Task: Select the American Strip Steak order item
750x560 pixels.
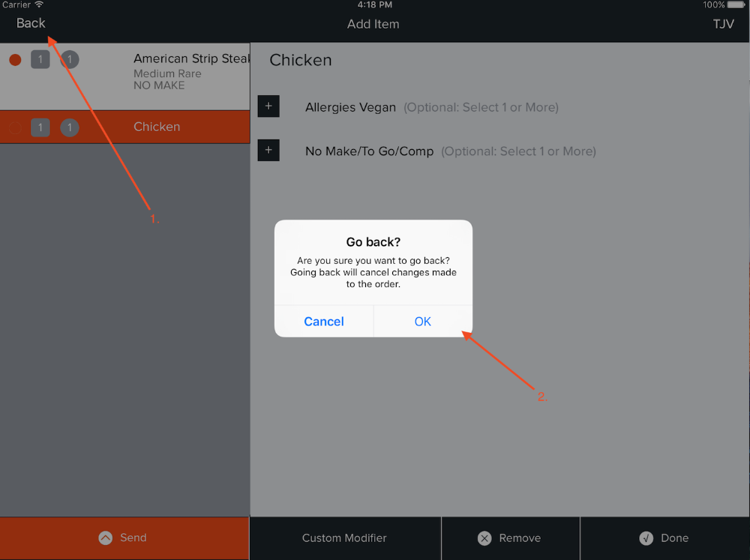Action: tap(124, 76)
